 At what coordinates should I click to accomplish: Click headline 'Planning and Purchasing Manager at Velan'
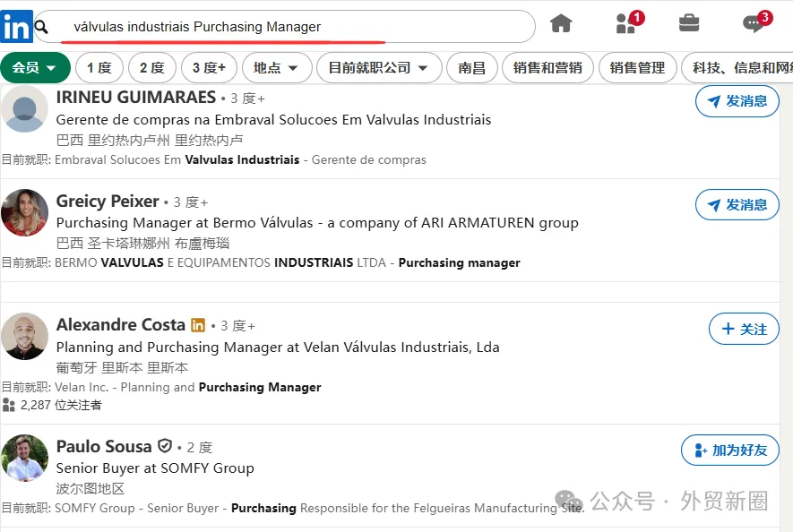coord(278,348)
